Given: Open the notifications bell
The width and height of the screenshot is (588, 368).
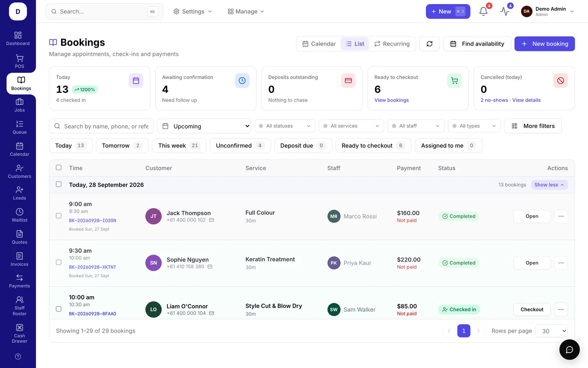Looking at the screenshot, I should 483,11.
